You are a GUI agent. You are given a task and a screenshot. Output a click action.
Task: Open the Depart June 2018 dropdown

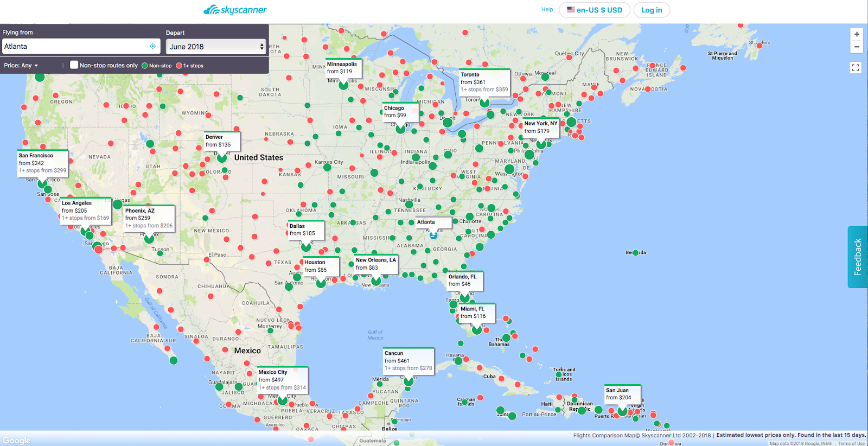(x=216, y=47)
